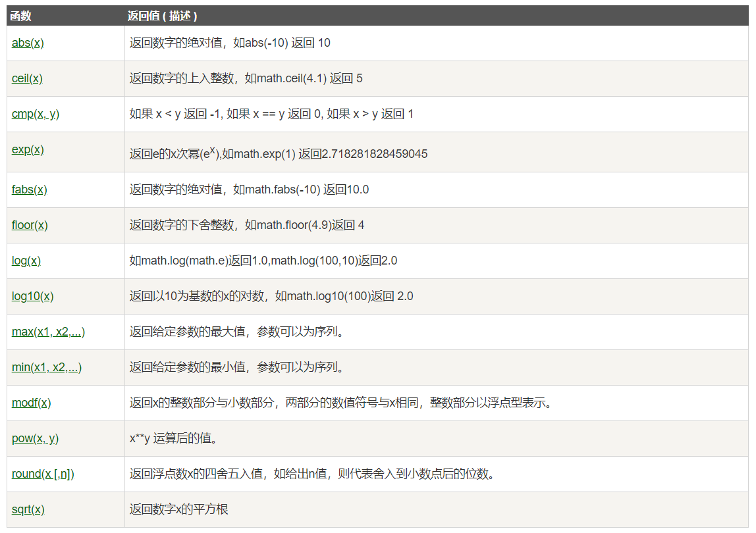This screenshot has width=756, height=533.
Task: Open the log10(x) function link
Action: point(32,296)
